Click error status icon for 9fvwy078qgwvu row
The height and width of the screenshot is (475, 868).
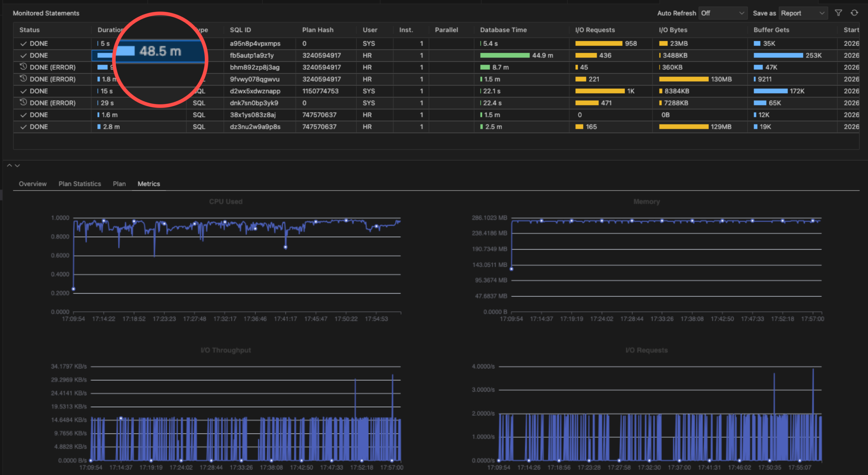pyautogui.click(x=23, y=79)
